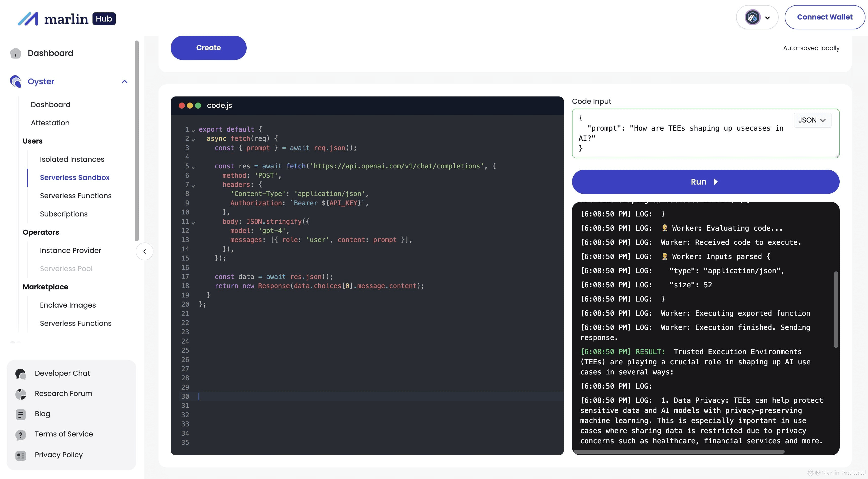Click the 'Auto-saved locally' status text
Screen dimensions: 868x479
pyautogui.click(x=811, y=48)
